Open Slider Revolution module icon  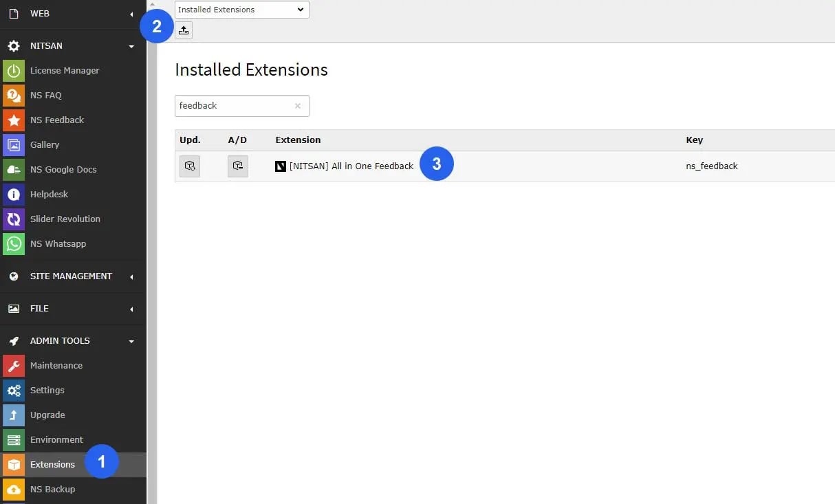(14, 219)
